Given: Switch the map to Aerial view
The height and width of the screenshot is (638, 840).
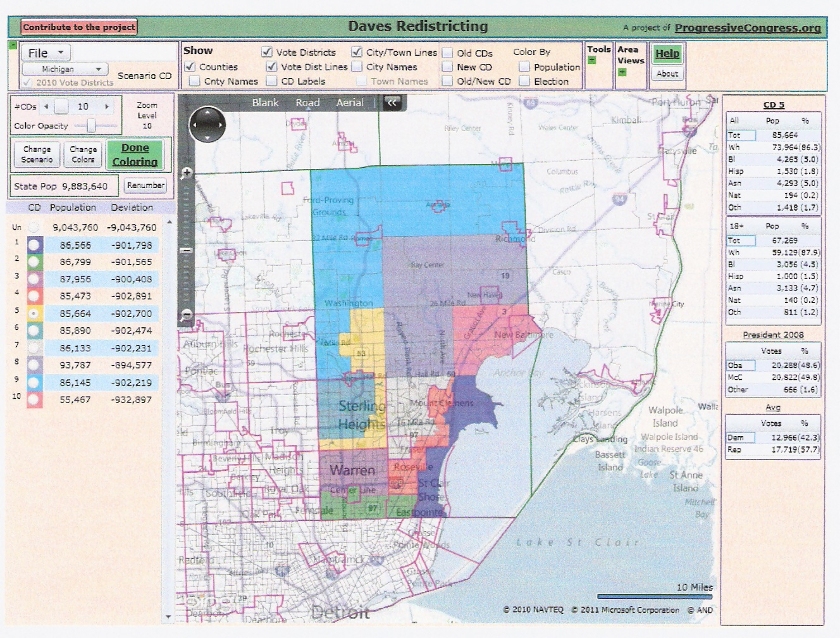Looking at the screenshot, I should pyautogui.click(x=349, y=103).
